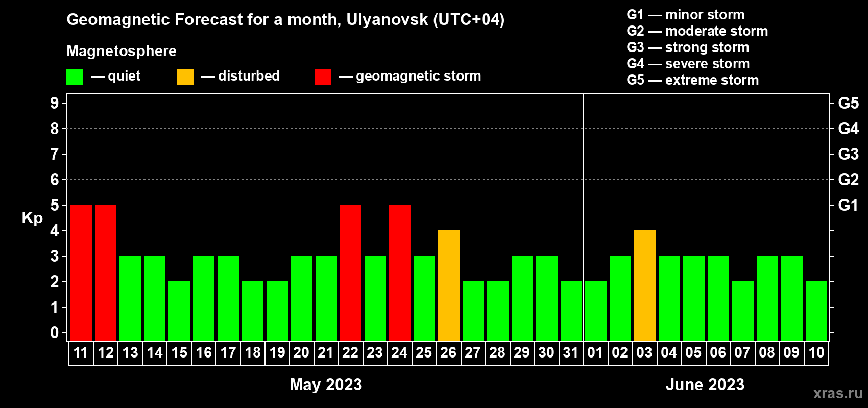Click date label 11 on the axis
This screenshot has height=408, width=868.
(81, 352)
